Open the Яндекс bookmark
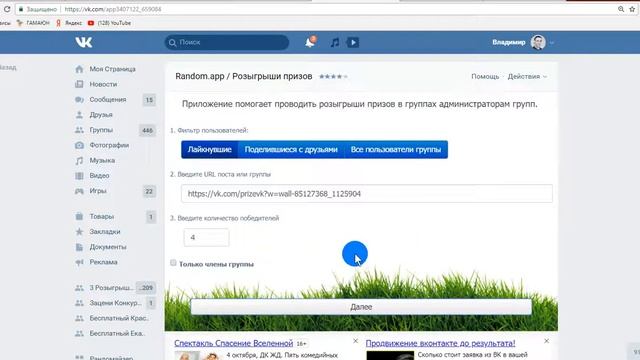640x360 pixels. [x=69, y=23]
